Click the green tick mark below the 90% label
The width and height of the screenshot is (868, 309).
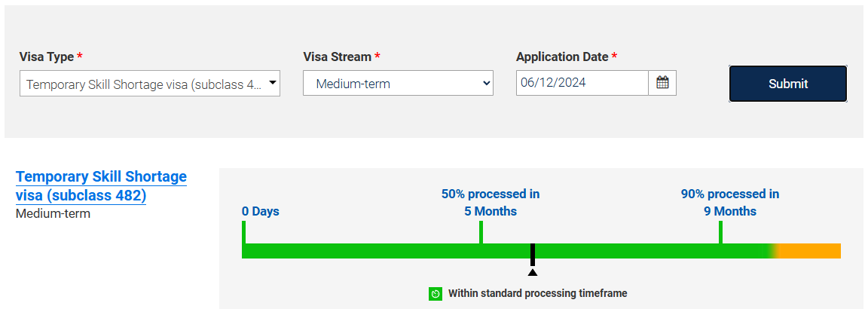[x=720, y=232]
